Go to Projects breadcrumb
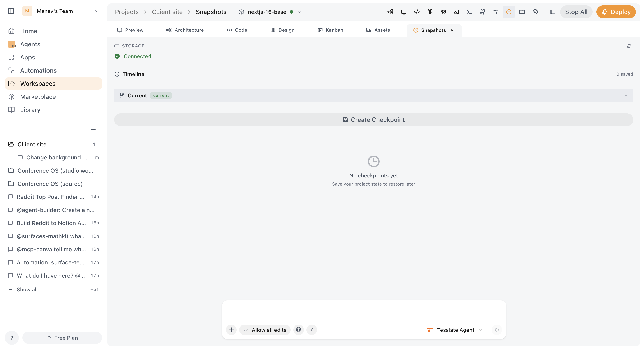 127,12
